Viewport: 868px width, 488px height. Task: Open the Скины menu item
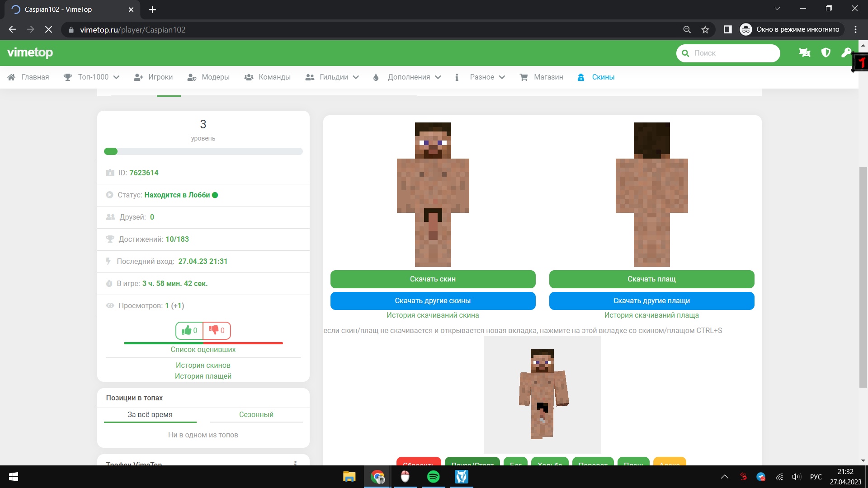[603, 77]
